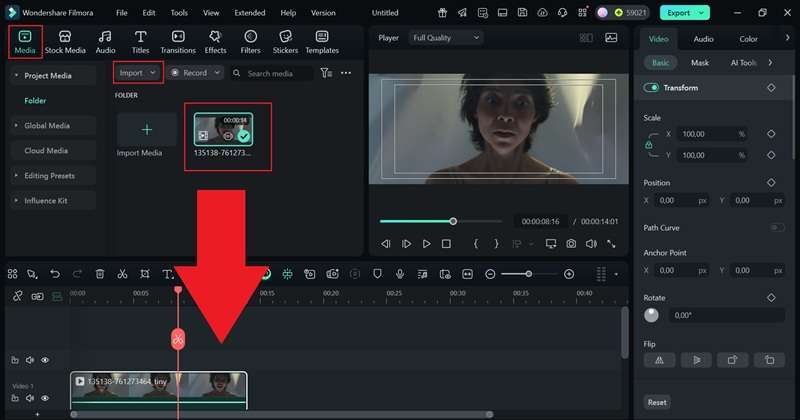Click the cloud upload icon

click(542, 13)
